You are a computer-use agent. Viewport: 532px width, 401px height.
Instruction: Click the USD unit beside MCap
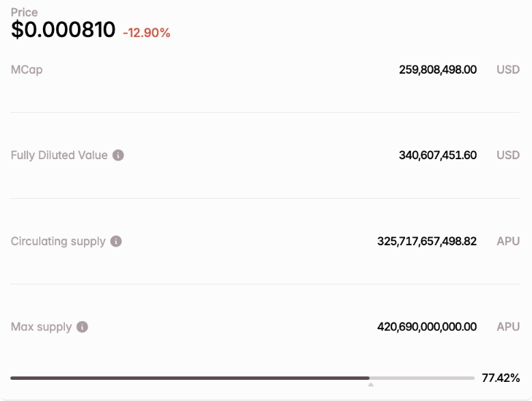[x=508, y=70]
